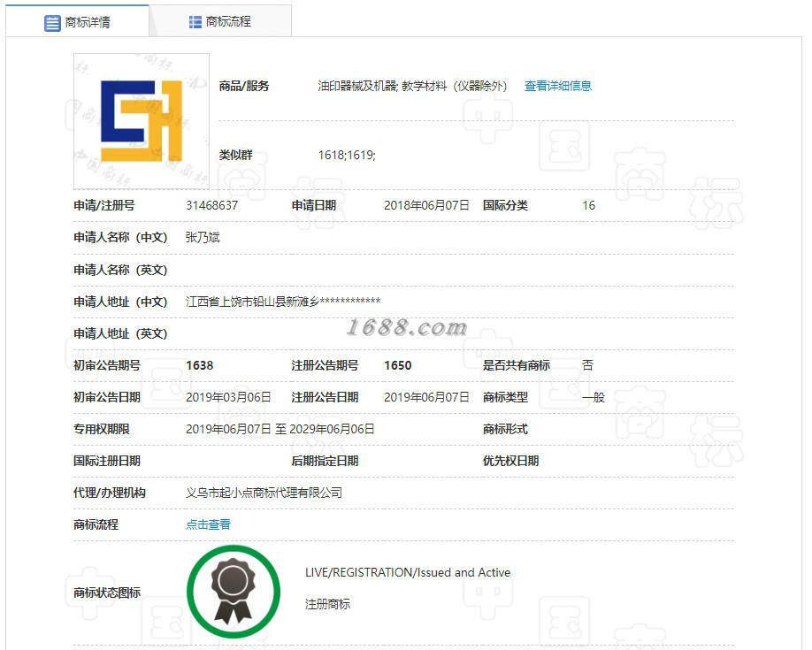Screen dimensions: 812x650
Task: Switch to the 商标流程 tab
Action: [x=220, y=21]
